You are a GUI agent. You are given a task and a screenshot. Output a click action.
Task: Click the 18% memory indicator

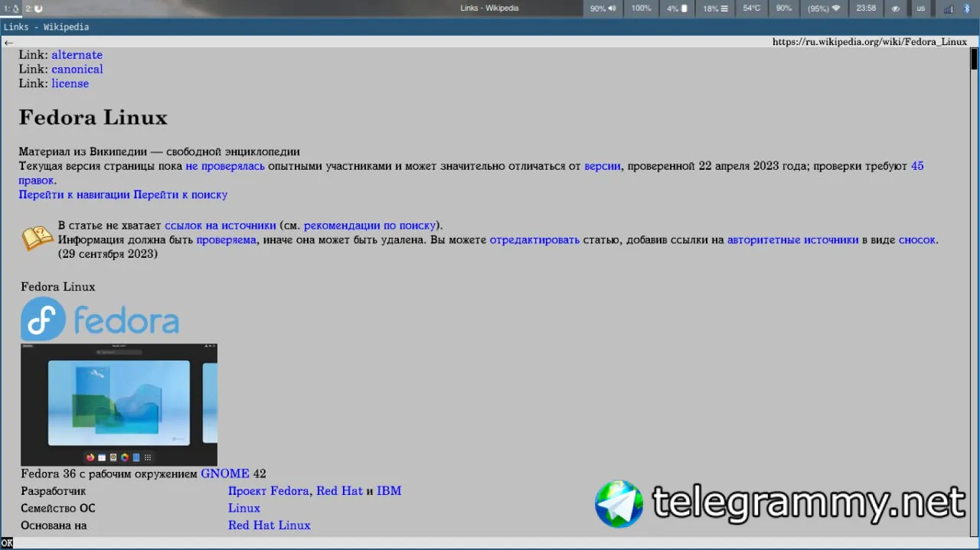715,8
